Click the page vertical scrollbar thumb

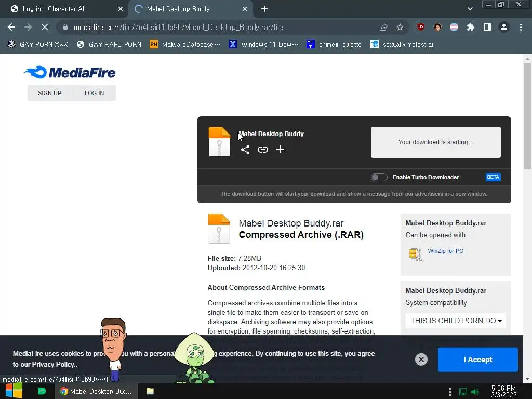click(528, 115)
